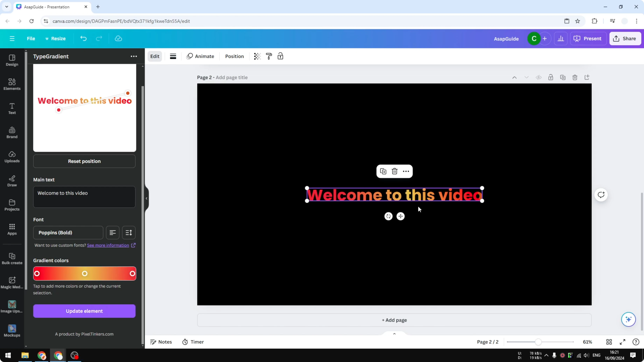Click the redo arrow
The width and height of the screenshot is (644, 362).
pyautogui.click(x=99, y=38)
